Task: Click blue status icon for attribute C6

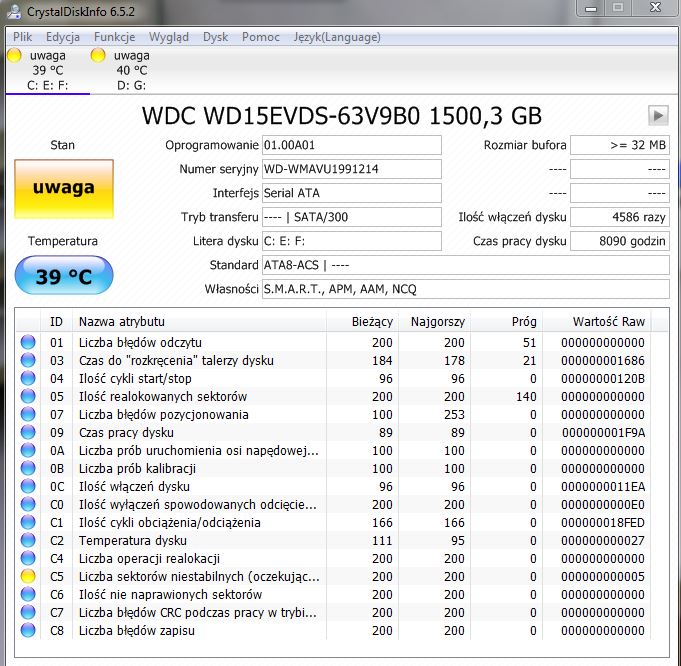Action: point(28,594)
